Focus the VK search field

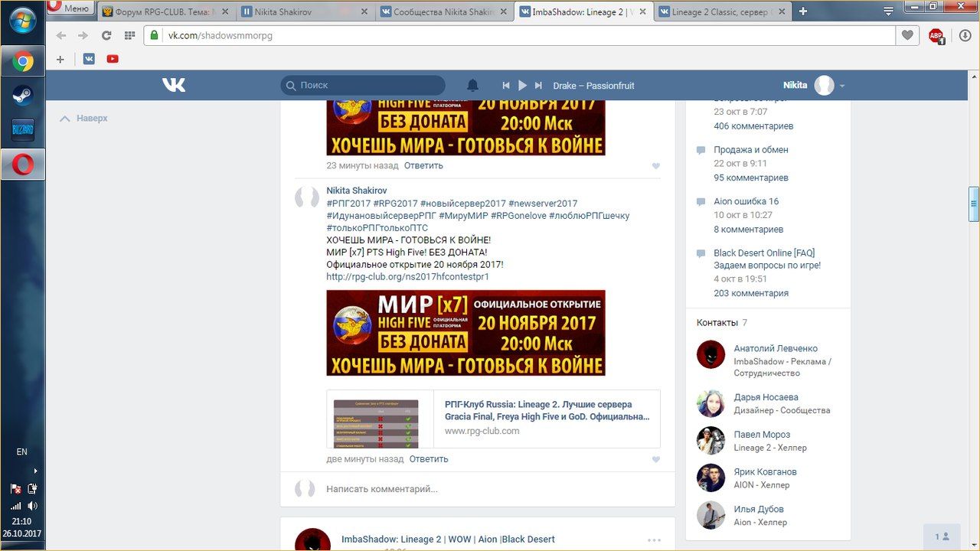(363, 85)
